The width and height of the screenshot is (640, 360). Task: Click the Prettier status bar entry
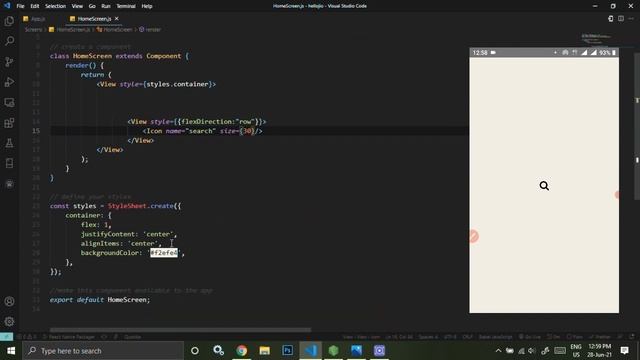click(600, 337)
